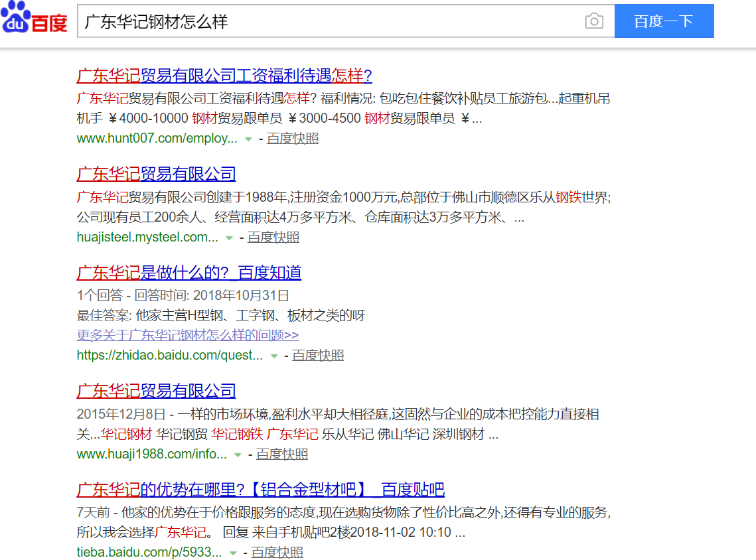
Task: Click text 1个回答 - 回答时间: 2018年10月31日
Action: [183, 295]
